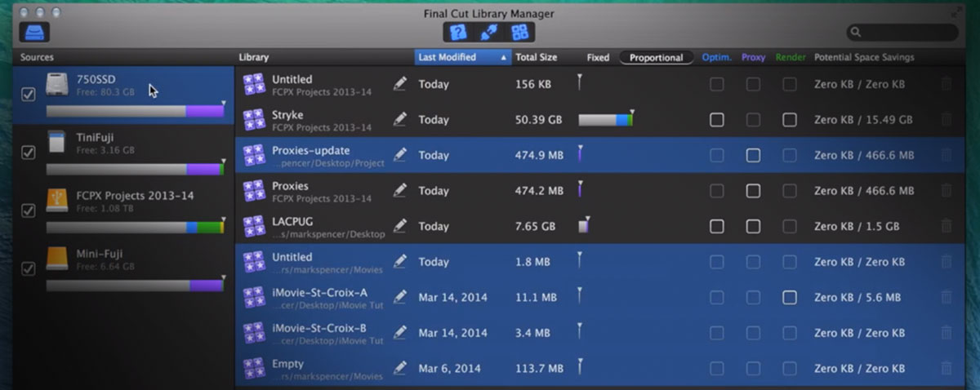The image size is (980, 390).
Task: Click 'Zero KB / 15.49 GB' savings value
Action: coord(863,119)
